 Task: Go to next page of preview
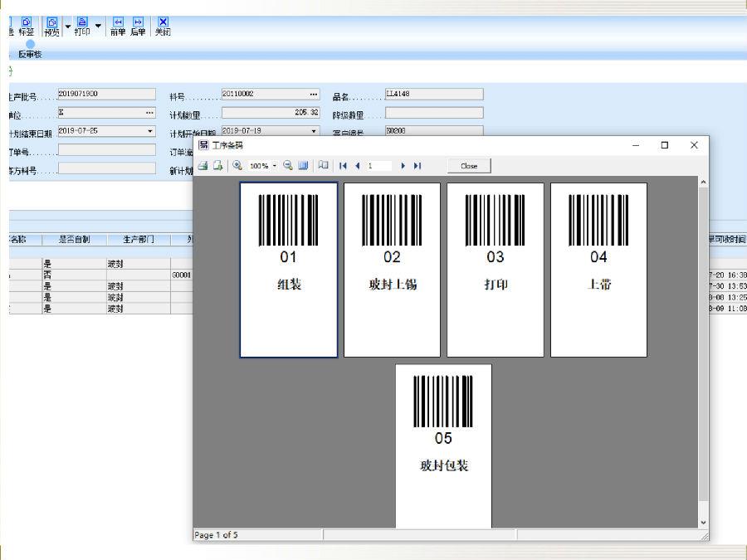(x=403, y=166)
